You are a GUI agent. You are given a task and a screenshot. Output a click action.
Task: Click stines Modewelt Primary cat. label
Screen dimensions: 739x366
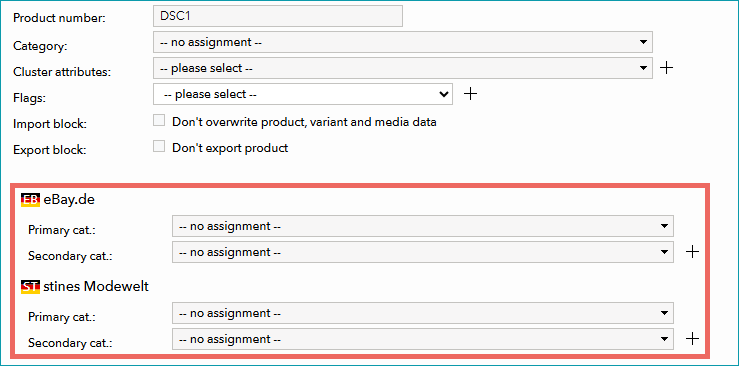(x=62, y=317)
